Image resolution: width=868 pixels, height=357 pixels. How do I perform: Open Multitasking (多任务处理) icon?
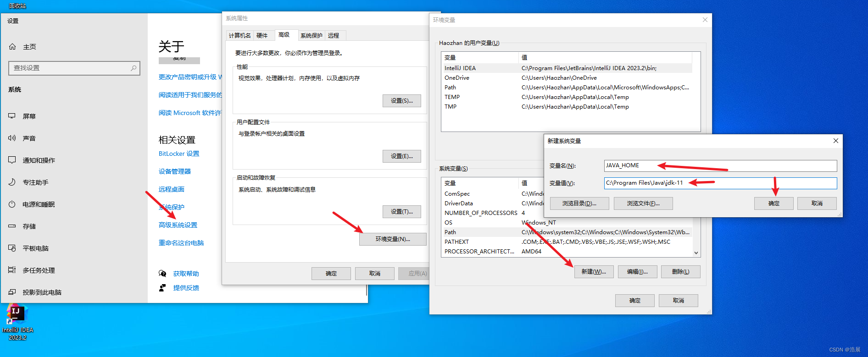point(12,270)
